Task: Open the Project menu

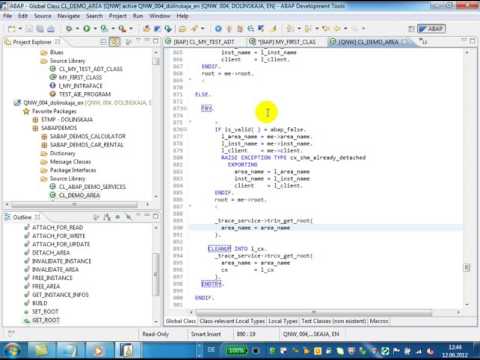Action: click(118, 16)
